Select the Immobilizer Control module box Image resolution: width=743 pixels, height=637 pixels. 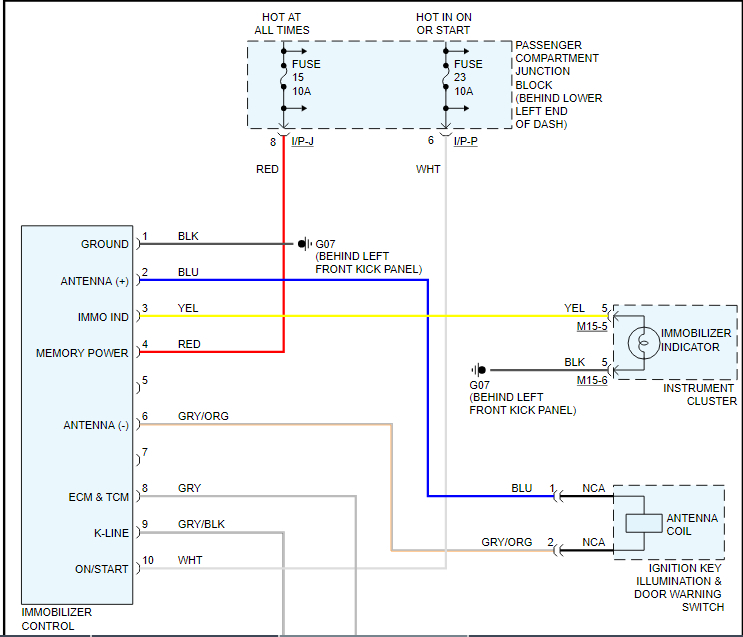pos(77,415)
